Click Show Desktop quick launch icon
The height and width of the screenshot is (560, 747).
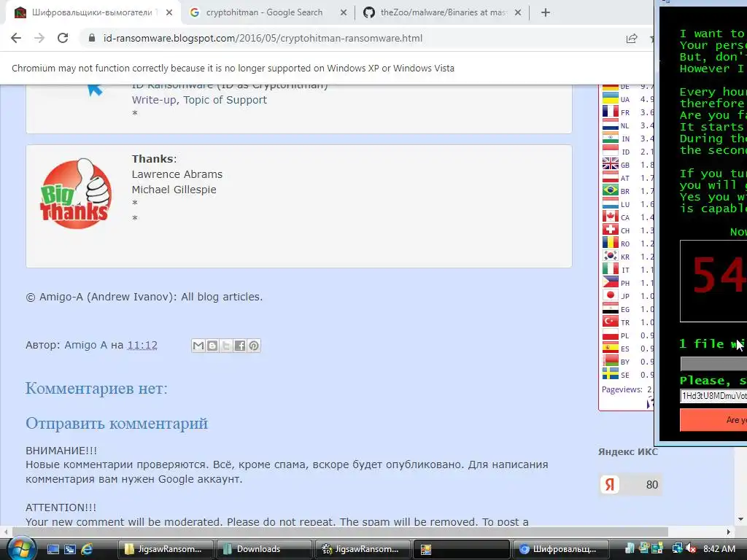[x=53, y=550]
